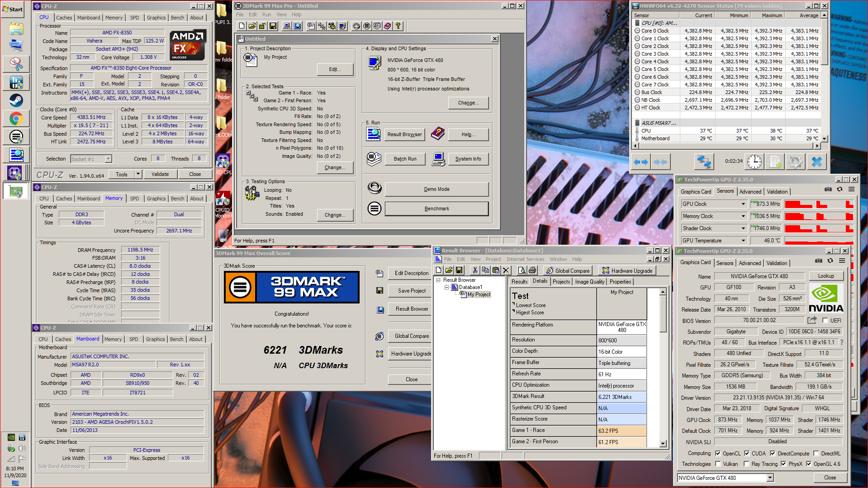The width and height of the screenshot is (868, 488).
Task: Open the Socket #1 selection dropdown in CPU-Z
Action: click(108, 159)
